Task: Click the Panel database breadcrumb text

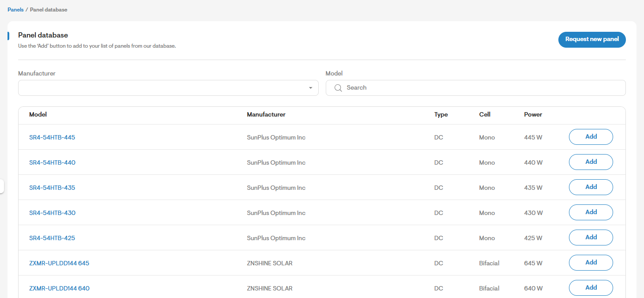Action: coord(49,9)
